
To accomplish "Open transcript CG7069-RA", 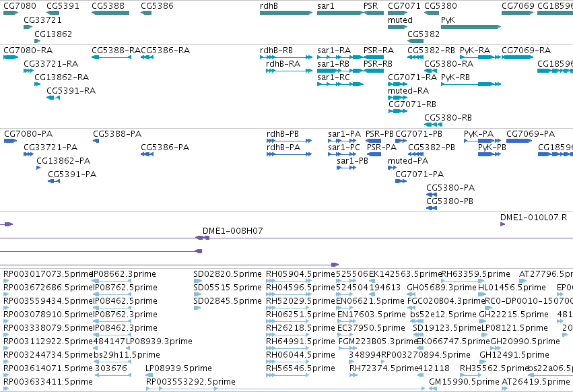I will (x=527, y=51).
